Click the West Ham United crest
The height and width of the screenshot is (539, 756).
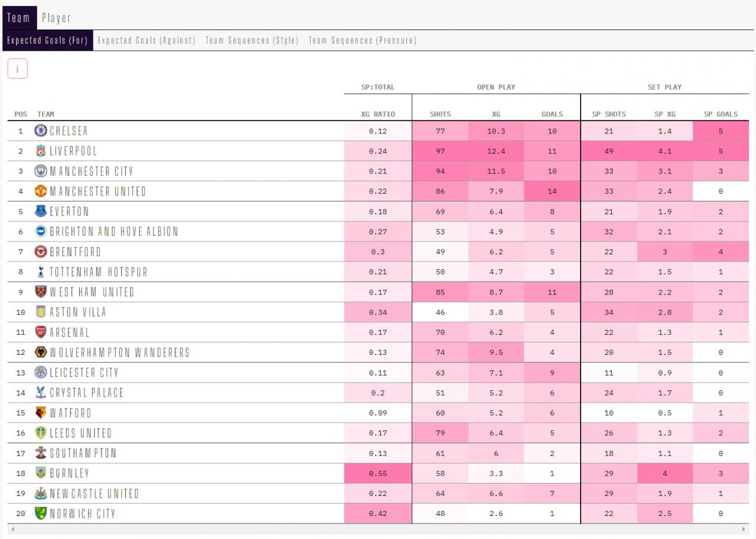[x=40, y=292]
